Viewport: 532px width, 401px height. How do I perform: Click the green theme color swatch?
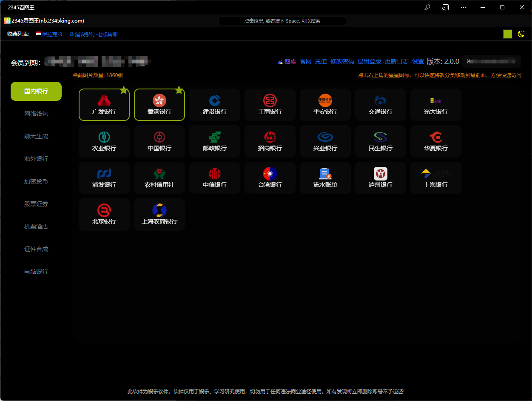click(507, 34)
